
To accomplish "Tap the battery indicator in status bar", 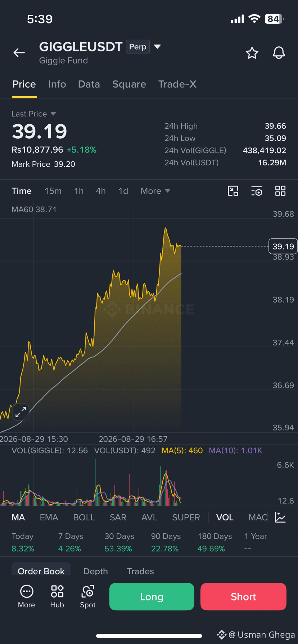I will (x=274, y=19).
